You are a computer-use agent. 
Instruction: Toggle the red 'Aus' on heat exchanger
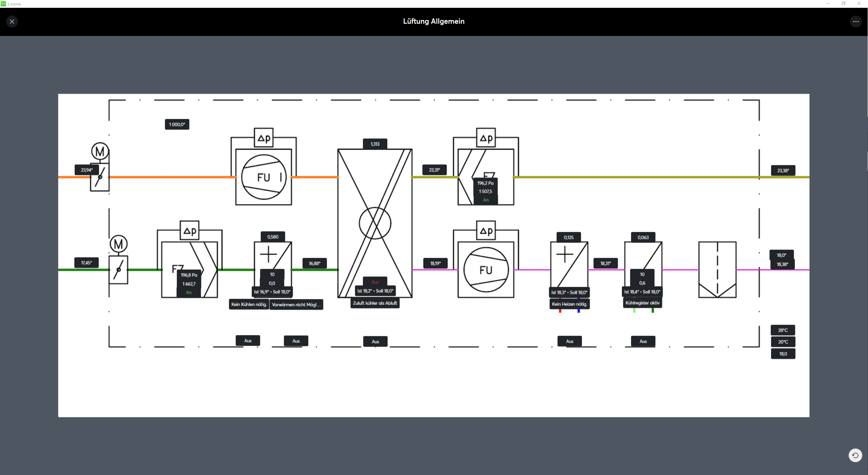click(x=375, y=282)
